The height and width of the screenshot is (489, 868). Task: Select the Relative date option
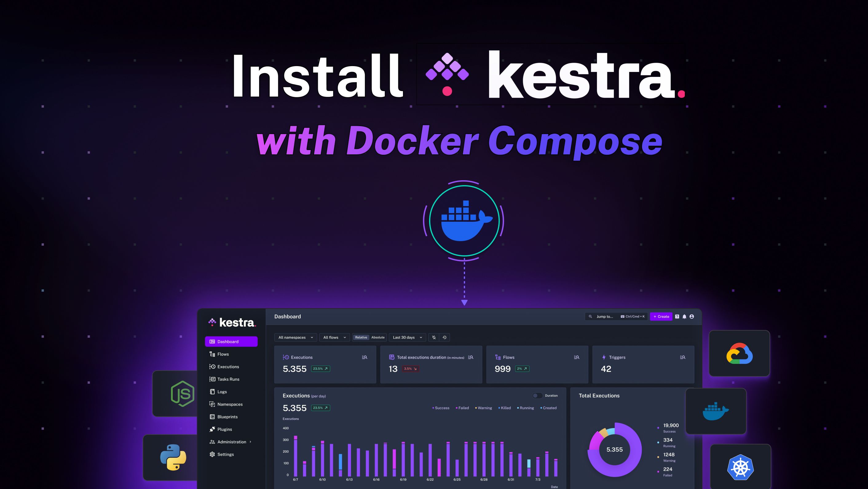point(361,337)
